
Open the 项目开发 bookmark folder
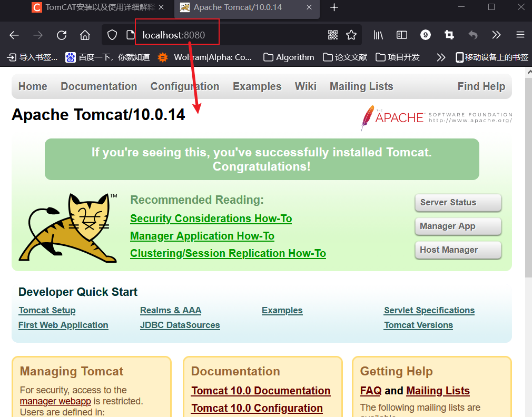click(x=398, y=57)
